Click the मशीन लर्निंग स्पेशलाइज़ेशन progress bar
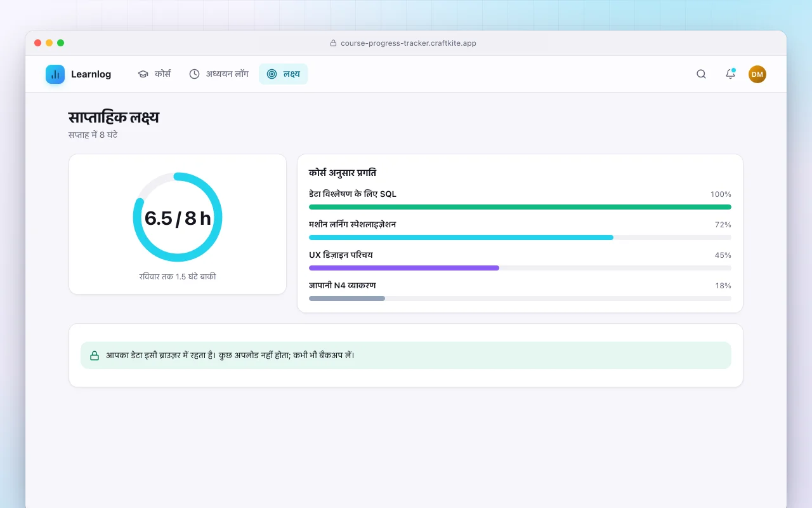 (520, 237)
